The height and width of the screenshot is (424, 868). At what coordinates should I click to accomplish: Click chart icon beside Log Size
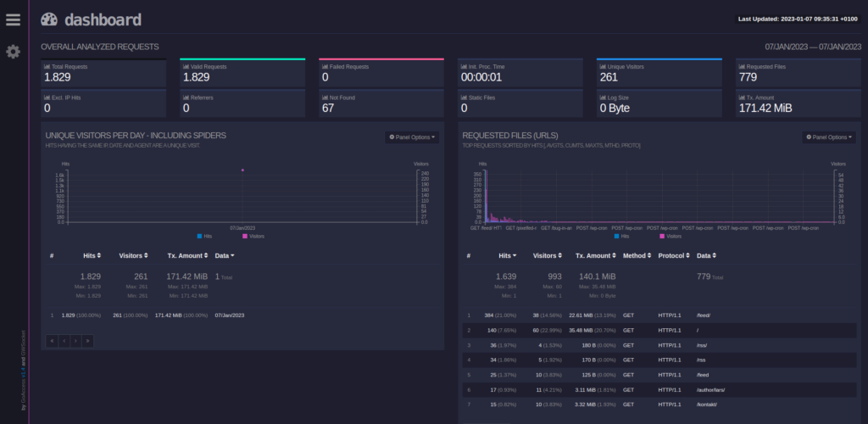coord(603,98)
